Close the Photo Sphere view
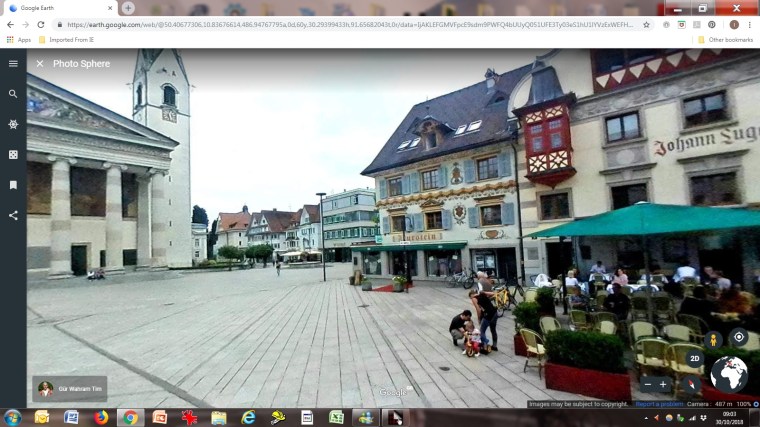Screen dimensions: 760x427 click(x=40, y=63)
